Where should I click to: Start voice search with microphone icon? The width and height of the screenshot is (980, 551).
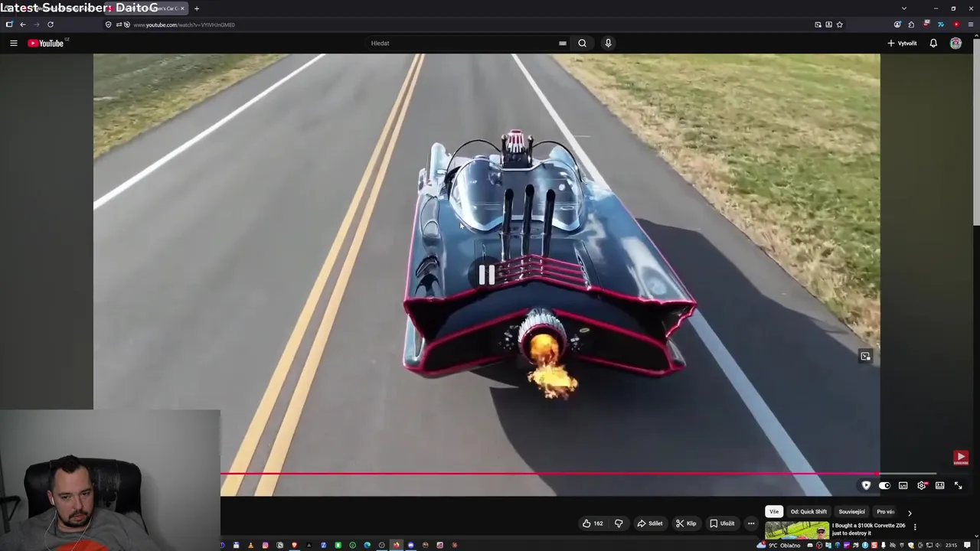click(x=608, y=43)
